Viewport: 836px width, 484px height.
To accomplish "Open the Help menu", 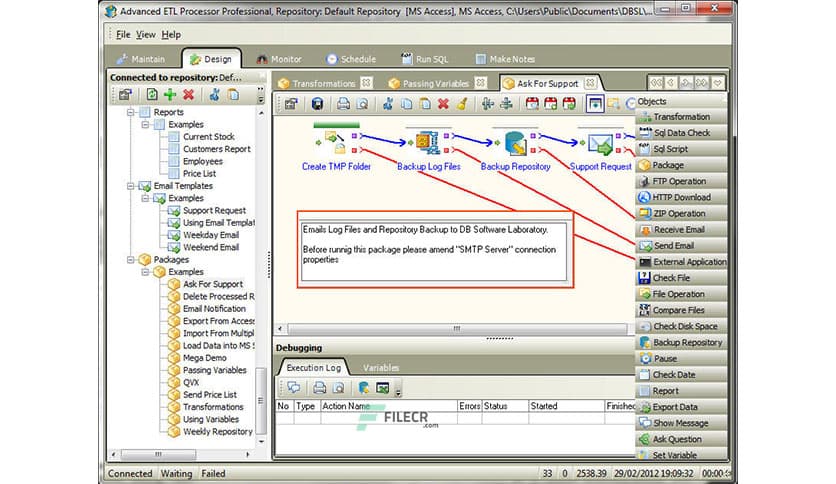I will pos(171,35).
